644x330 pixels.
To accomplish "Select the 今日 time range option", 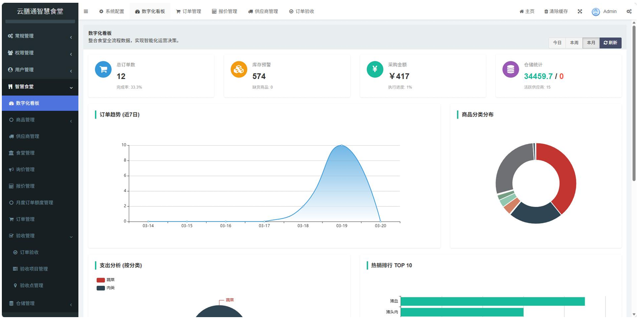I will point(557,43).
